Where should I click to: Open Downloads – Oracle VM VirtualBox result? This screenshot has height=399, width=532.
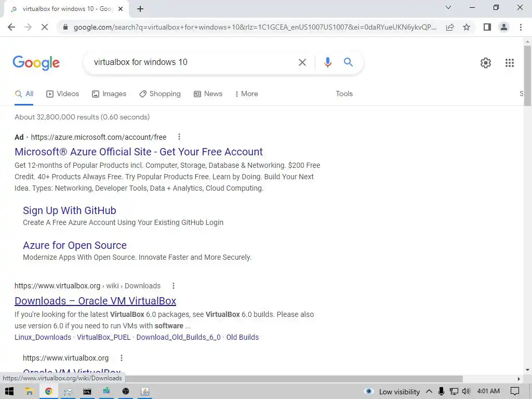[x=96, y=301]
